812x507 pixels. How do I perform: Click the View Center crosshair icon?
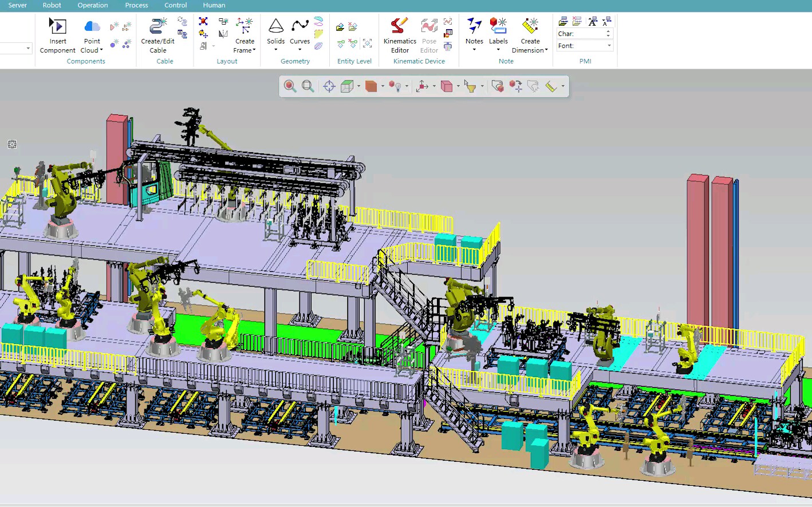coord(329,86)
